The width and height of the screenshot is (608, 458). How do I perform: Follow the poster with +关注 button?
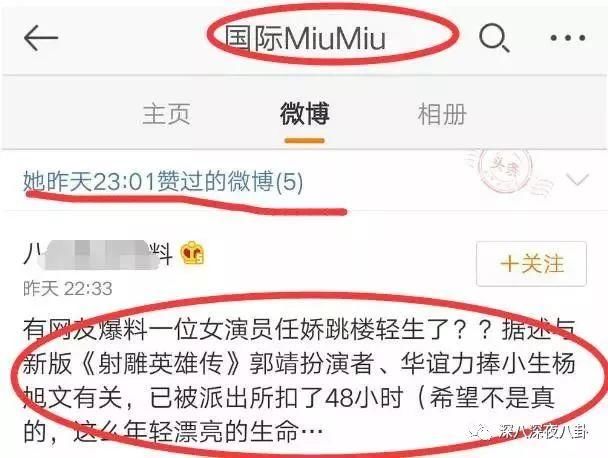tap(531, 264)
